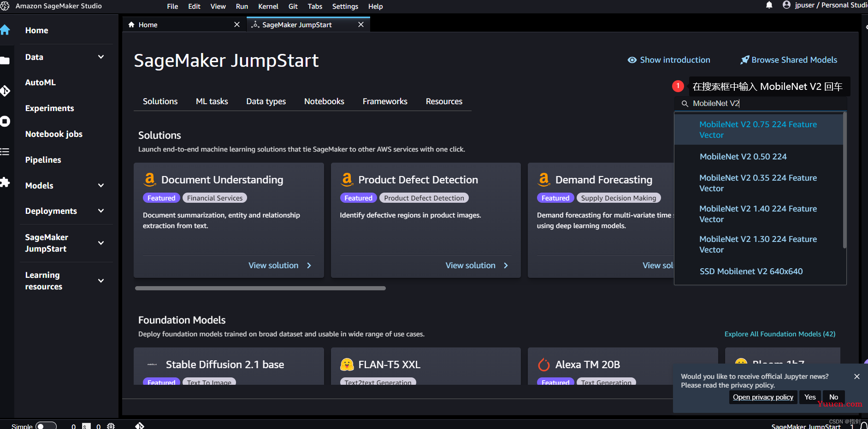Screen dimensions: 868x429
Task: Open the Git menu
Action: pyautogui.click(x=293, y=6)
